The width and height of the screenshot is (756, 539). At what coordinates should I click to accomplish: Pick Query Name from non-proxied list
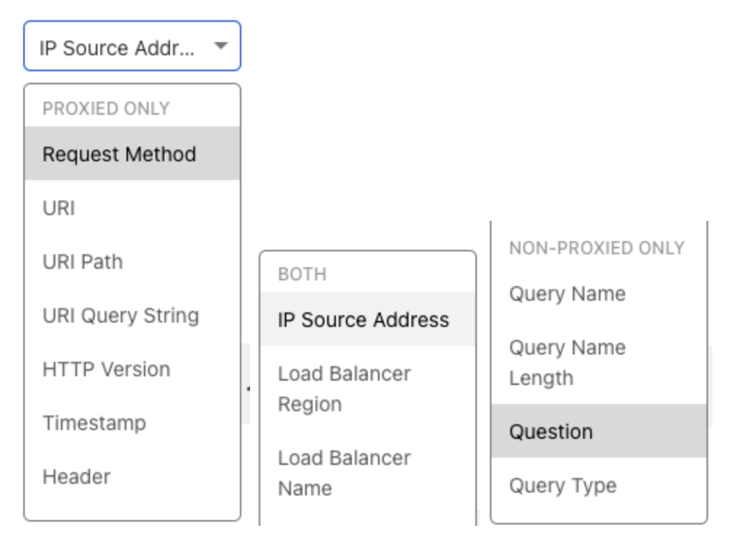tap(567, 294)
